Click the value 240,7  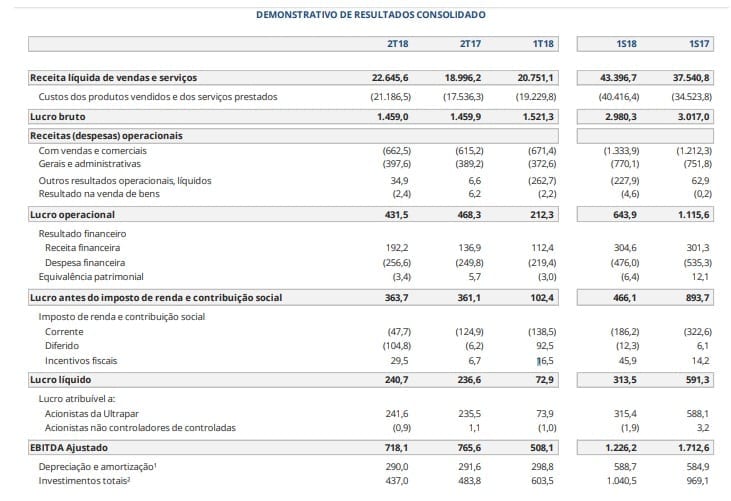pos(396,380)
